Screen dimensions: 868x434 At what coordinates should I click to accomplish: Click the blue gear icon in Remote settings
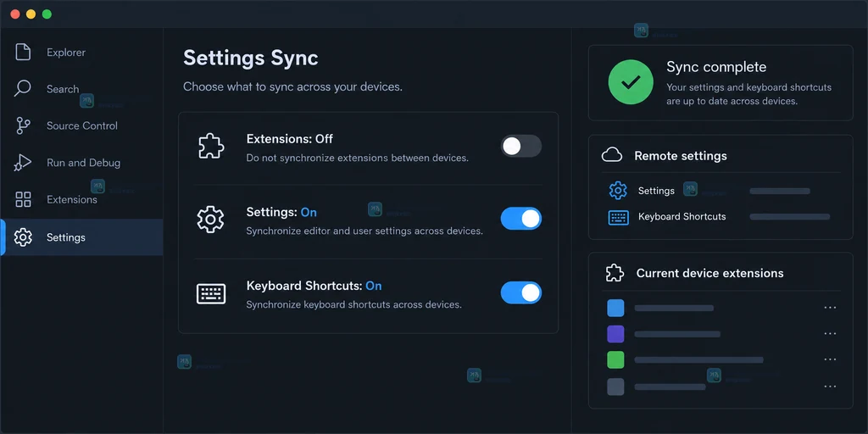coord(618,191)
